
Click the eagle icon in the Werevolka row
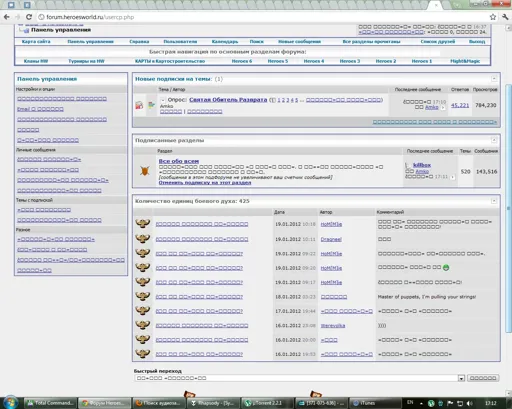[143, 325]
